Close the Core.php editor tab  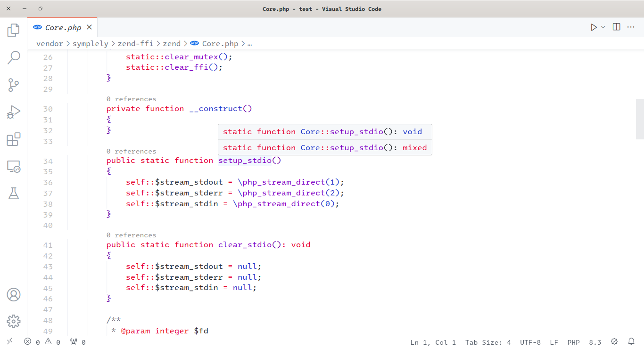pyautogui.click(x=89, y=27)
